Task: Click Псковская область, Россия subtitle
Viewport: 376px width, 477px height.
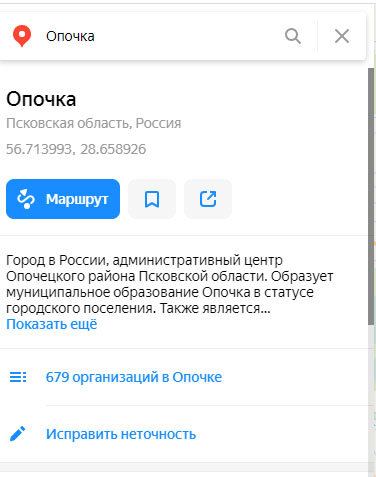Action: tap(94, 123)
